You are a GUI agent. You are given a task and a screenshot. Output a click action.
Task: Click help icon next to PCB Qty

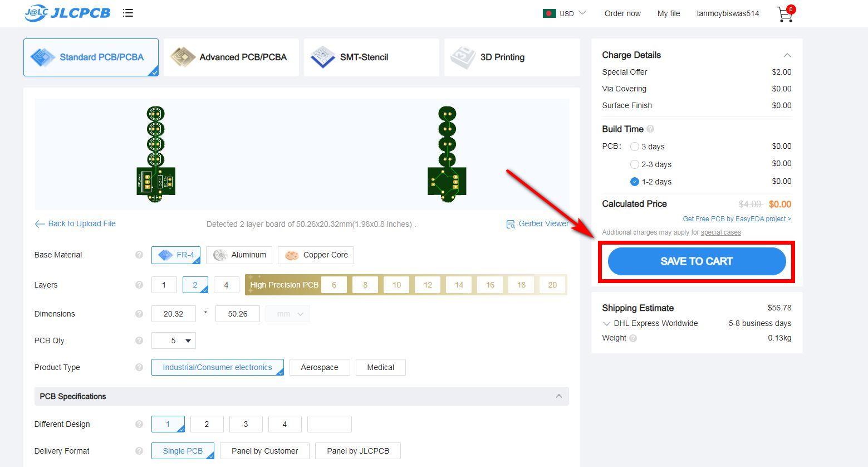[x=139, y=340]
